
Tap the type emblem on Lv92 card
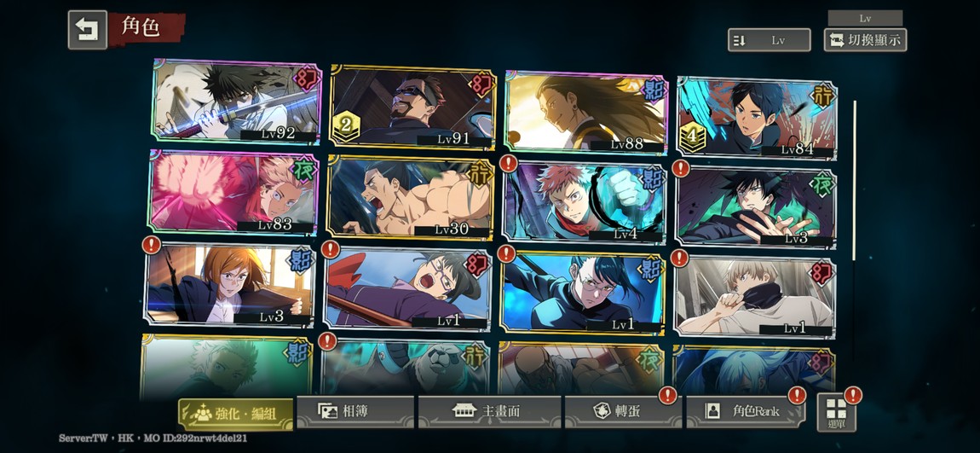306,79
